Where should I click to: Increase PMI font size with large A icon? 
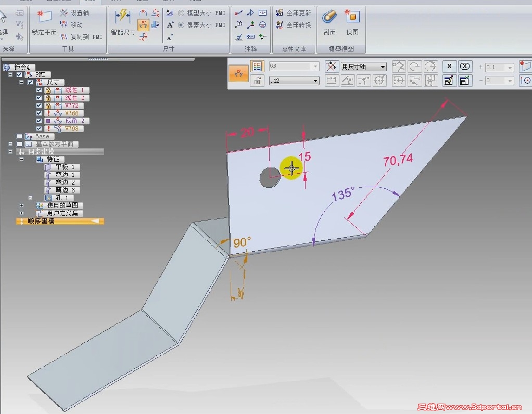(x=170, y=25)
